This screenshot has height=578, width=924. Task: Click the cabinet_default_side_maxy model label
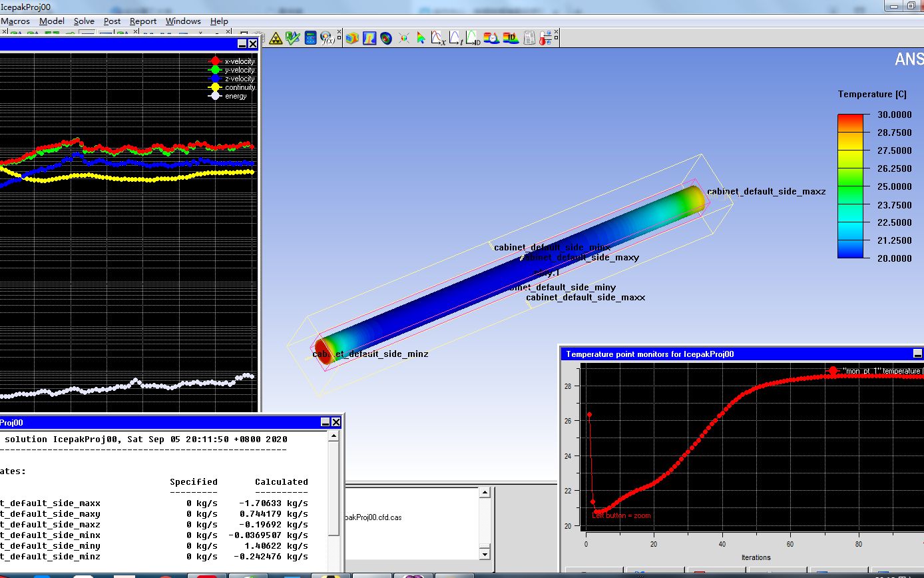click(x=580, y=258)
